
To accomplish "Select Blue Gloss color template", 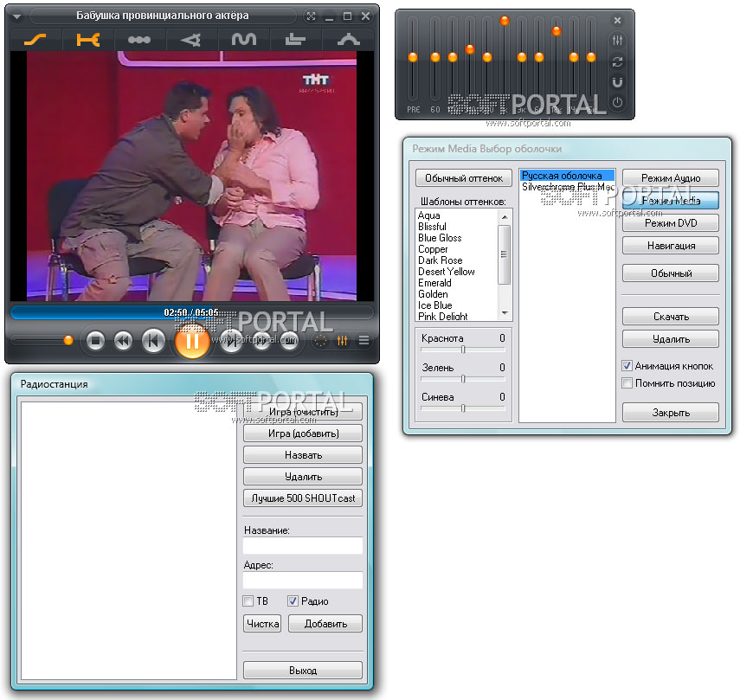I will point(440,238).
